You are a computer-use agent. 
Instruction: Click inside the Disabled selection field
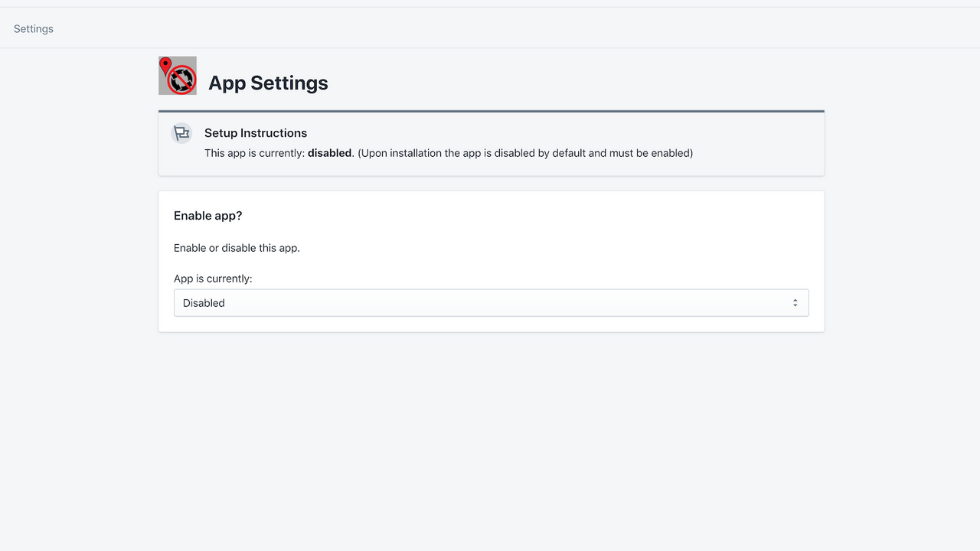(x=383, y=302)
